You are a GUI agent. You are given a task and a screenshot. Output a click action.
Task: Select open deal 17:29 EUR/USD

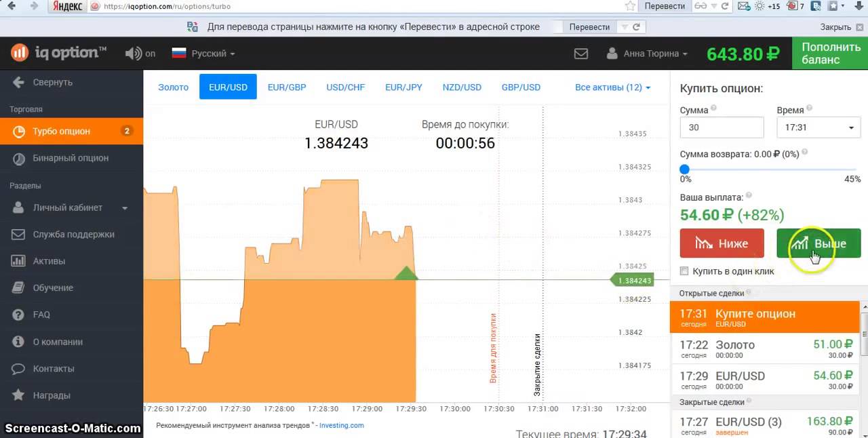766,380
